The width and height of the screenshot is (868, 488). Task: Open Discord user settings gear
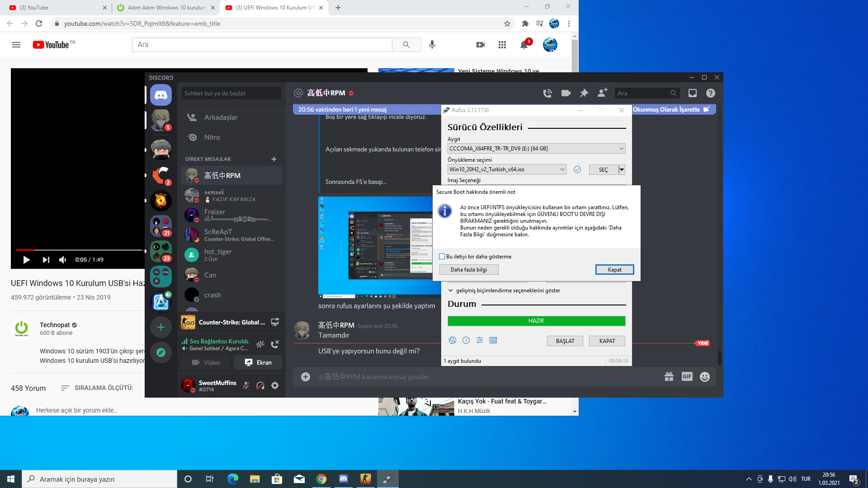[x=275, y=385]
